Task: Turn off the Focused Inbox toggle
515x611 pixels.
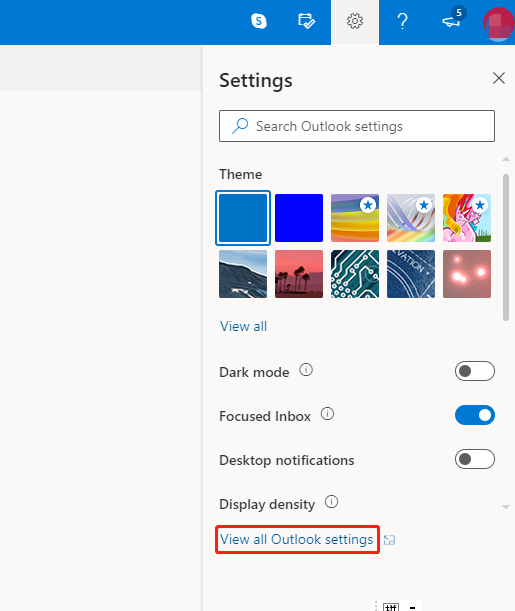Action: (x=474, y=415)
